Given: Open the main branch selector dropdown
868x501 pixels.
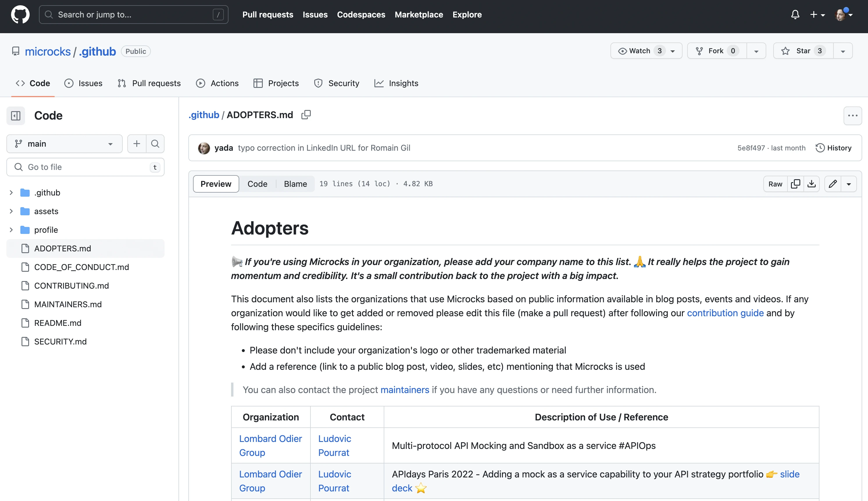Looking at the screenshot, I should coord(64,143).
